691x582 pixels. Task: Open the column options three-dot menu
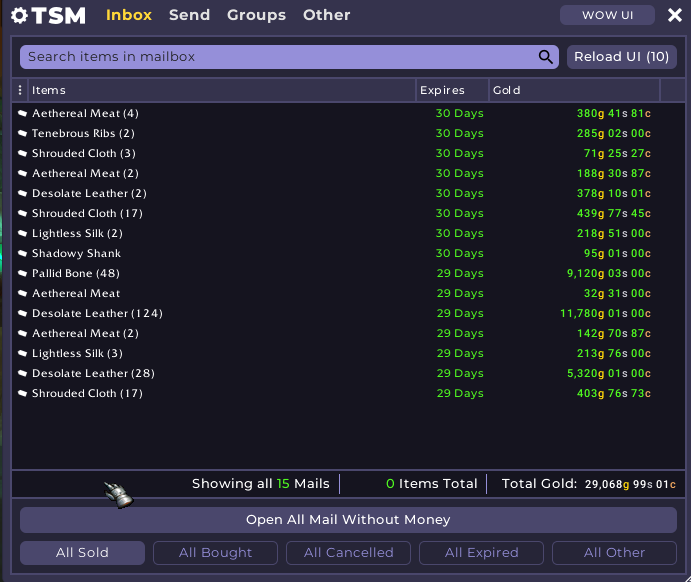[x=20, y=90]
